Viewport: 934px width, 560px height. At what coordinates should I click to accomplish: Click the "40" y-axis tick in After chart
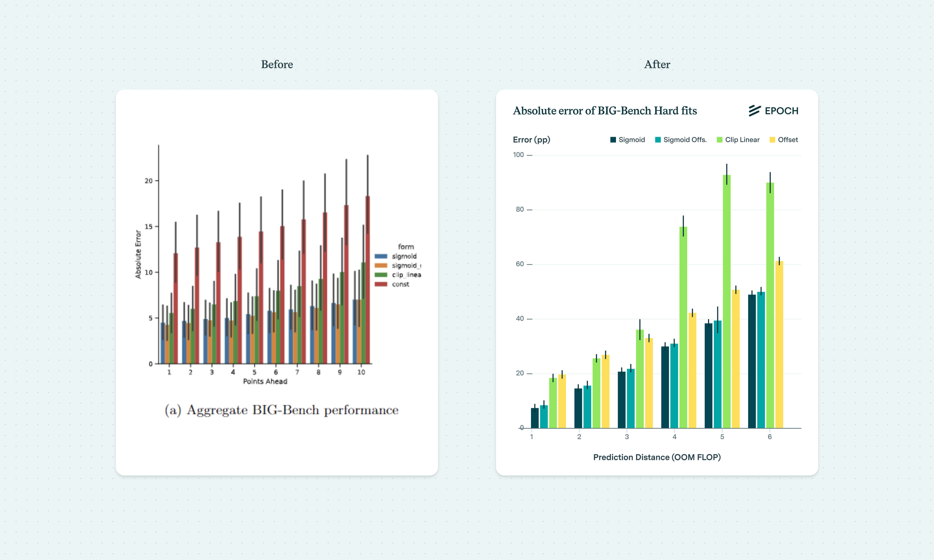pos(520,319)
